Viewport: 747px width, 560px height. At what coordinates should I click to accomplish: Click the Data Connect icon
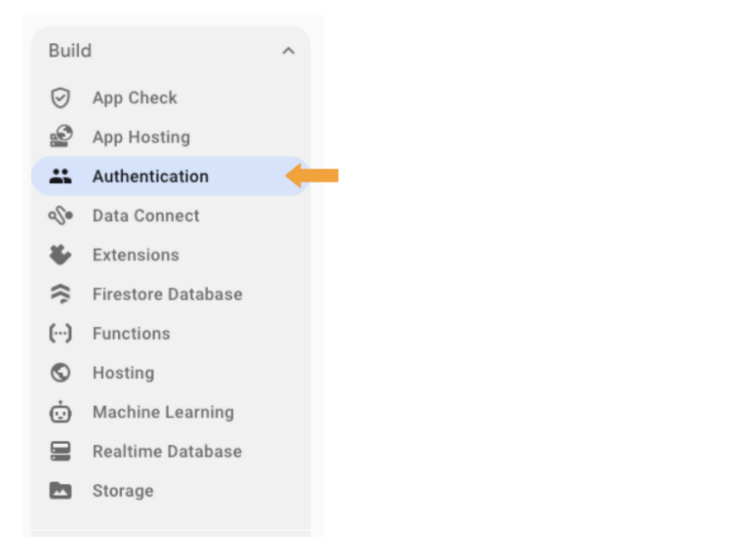[60, 216]
